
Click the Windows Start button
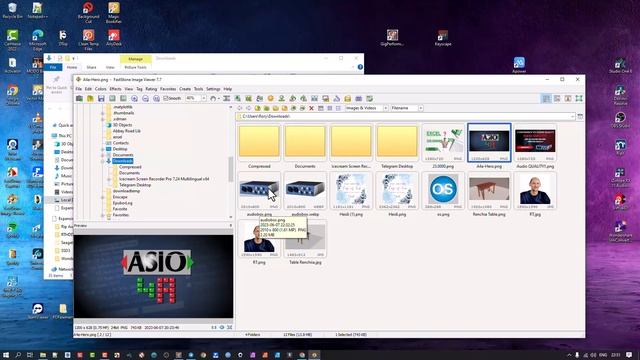[6, 355]
